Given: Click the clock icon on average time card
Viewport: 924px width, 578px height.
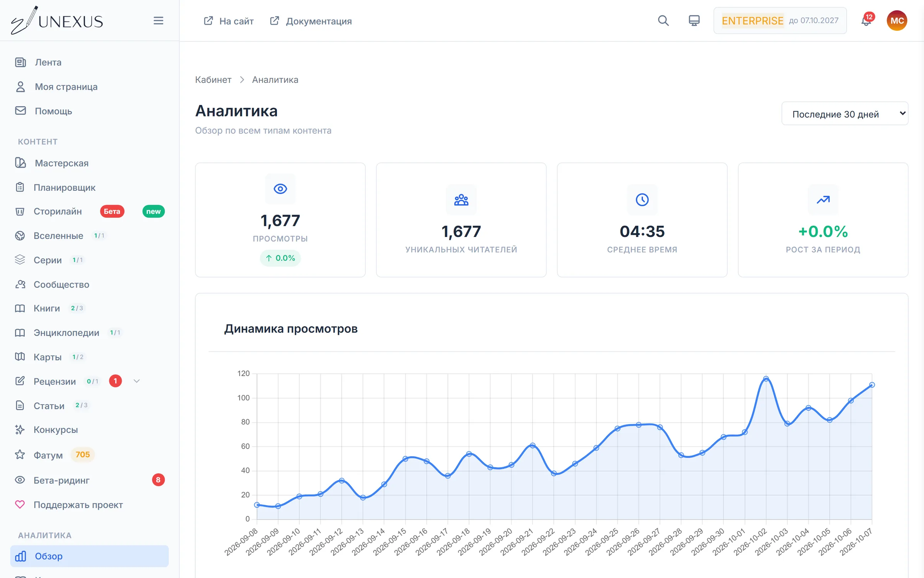Looking at the screenshot, I should (x=642, y=200).
